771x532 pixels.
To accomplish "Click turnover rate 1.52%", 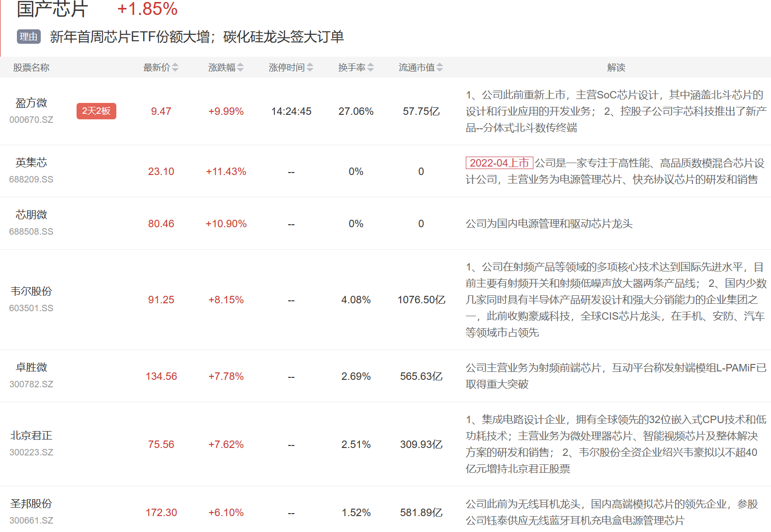I will tap(356, 513).
